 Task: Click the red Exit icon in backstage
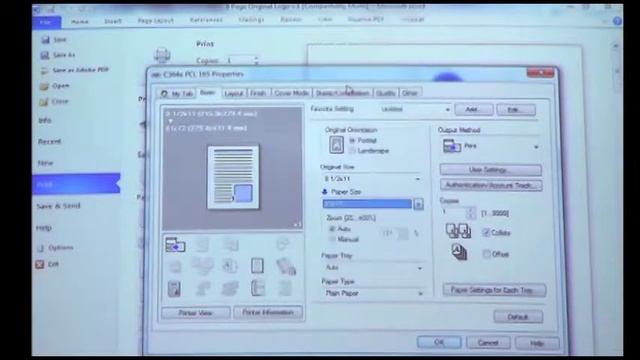[40, 264]
